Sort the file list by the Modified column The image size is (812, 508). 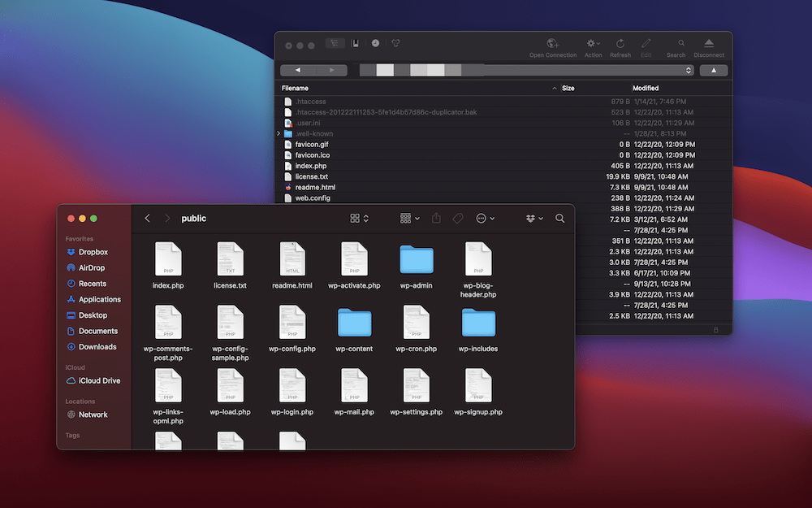coord(646,88)
